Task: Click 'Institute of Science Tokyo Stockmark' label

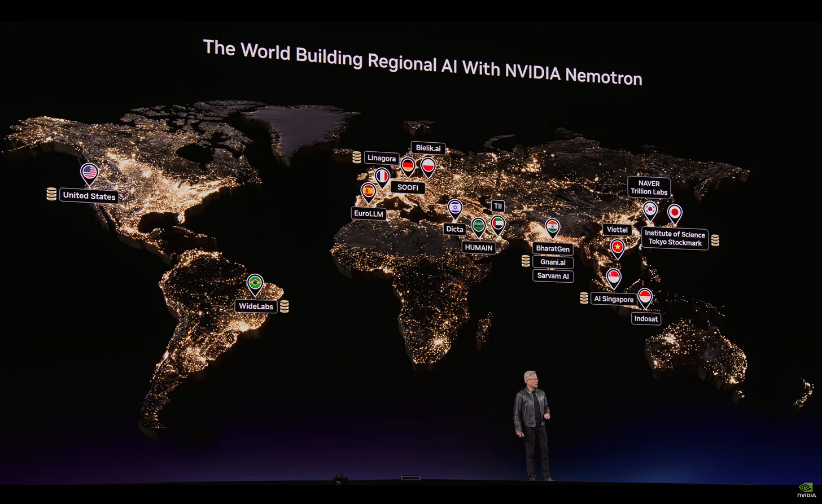Action: (675, 238)
